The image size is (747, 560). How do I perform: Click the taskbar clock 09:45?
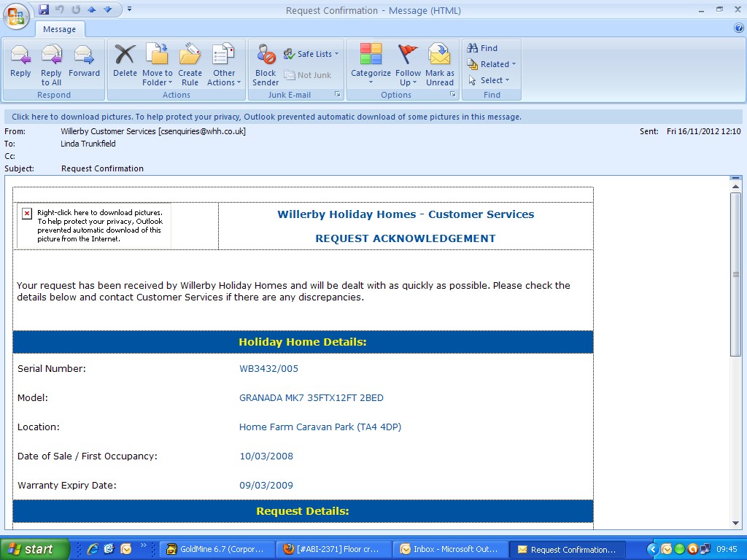coord(727,549)
